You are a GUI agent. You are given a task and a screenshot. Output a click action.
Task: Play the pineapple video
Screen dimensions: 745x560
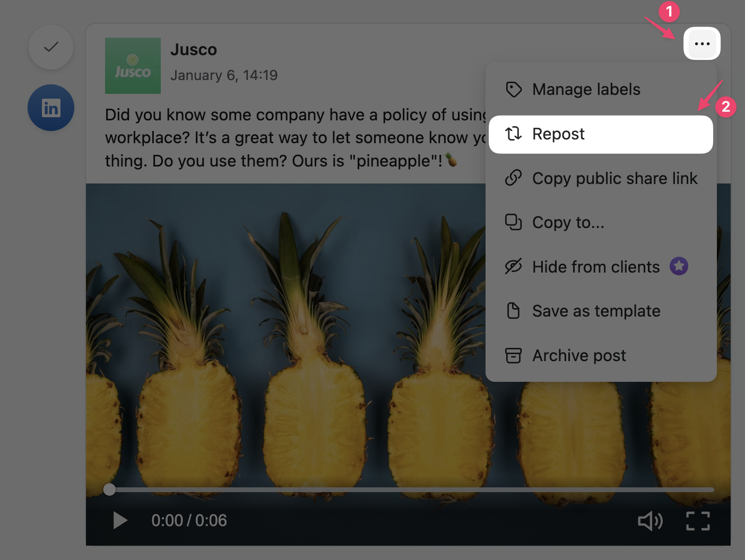point(120,521)
